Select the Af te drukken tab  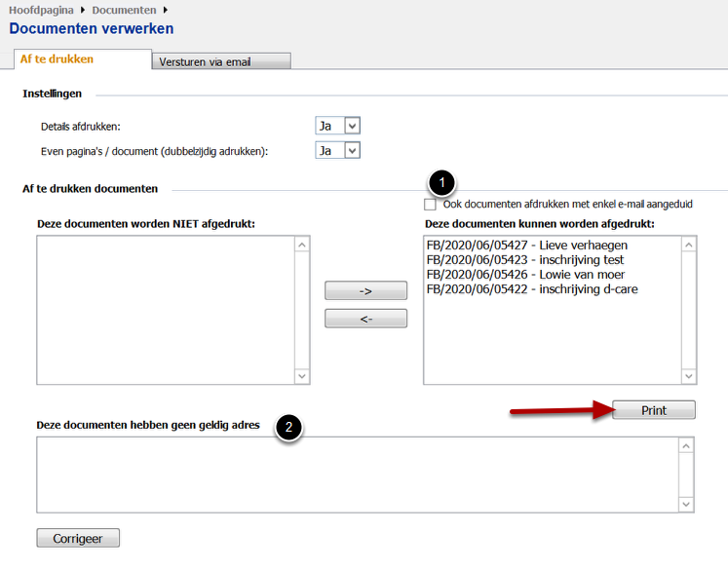pos(57,59)
